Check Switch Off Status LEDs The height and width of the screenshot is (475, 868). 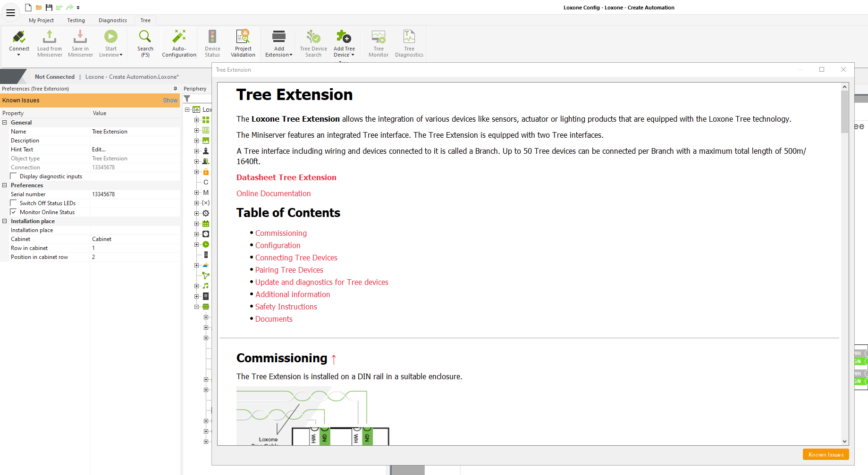click(14, 203)
